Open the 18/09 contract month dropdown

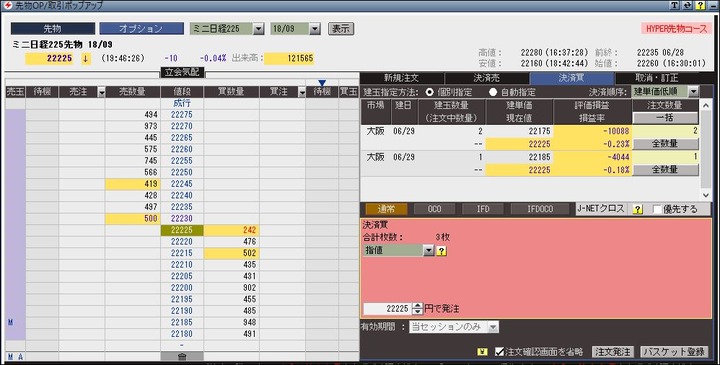[x=315, y=28]
